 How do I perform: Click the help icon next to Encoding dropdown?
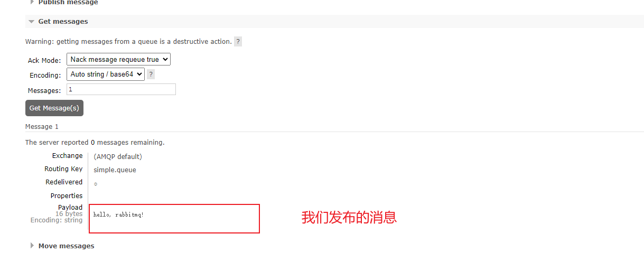coord(151,74)
